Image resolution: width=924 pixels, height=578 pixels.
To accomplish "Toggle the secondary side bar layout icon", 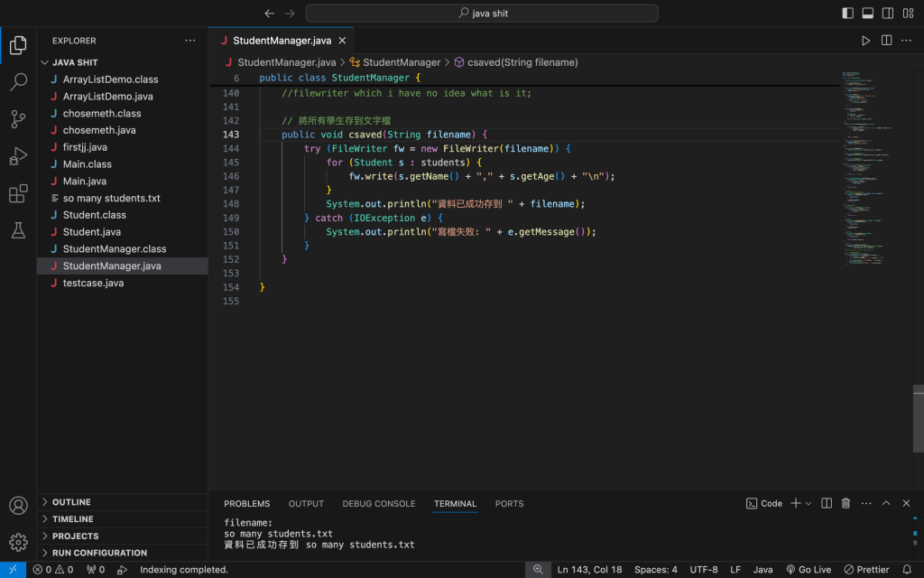I will coord(888,13).
